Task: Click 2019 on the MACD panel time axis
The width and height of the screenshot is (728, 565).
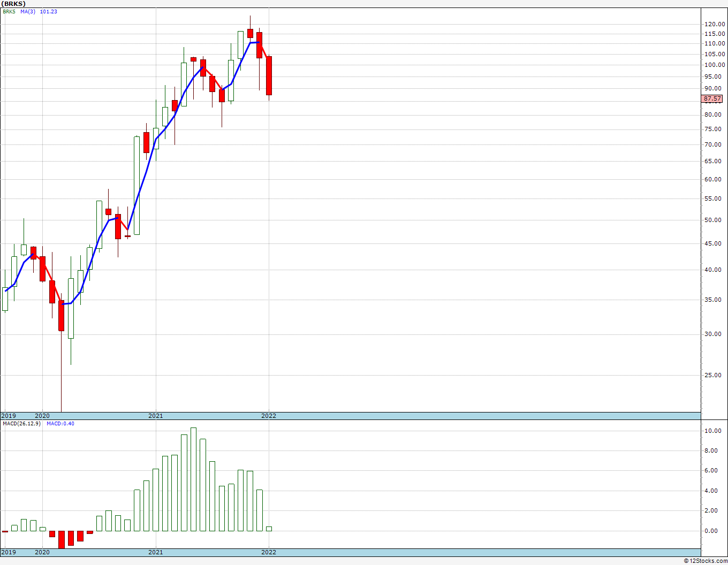Action: tap(9, 552)
